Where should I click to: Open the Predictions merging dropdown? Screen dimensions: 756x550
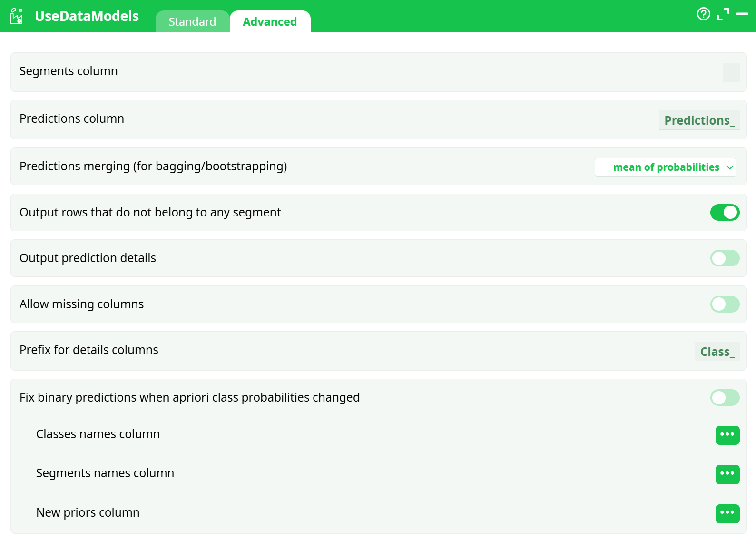point(665,167)
